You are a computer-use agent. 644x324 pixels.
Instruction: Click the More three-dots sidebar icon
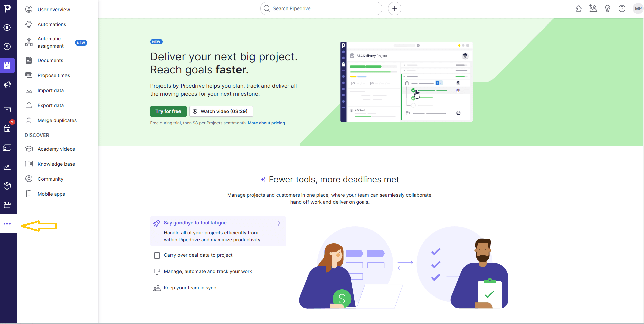7,224
